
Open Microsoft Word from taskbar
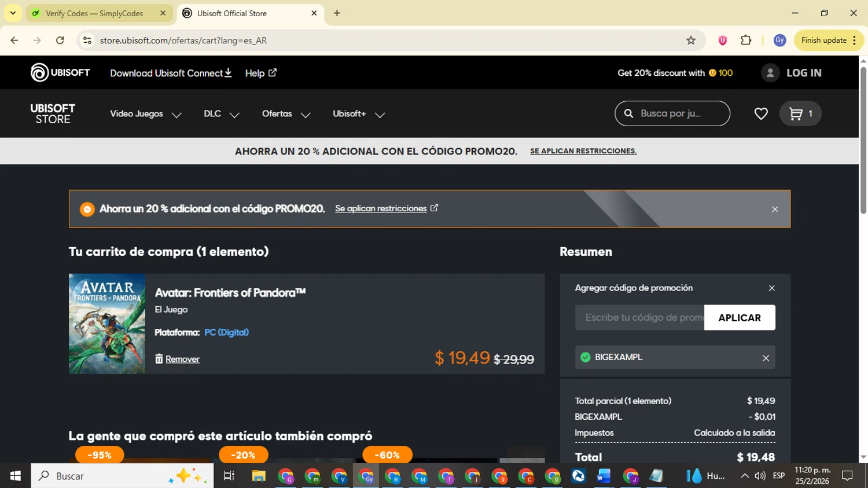(604, 476)
